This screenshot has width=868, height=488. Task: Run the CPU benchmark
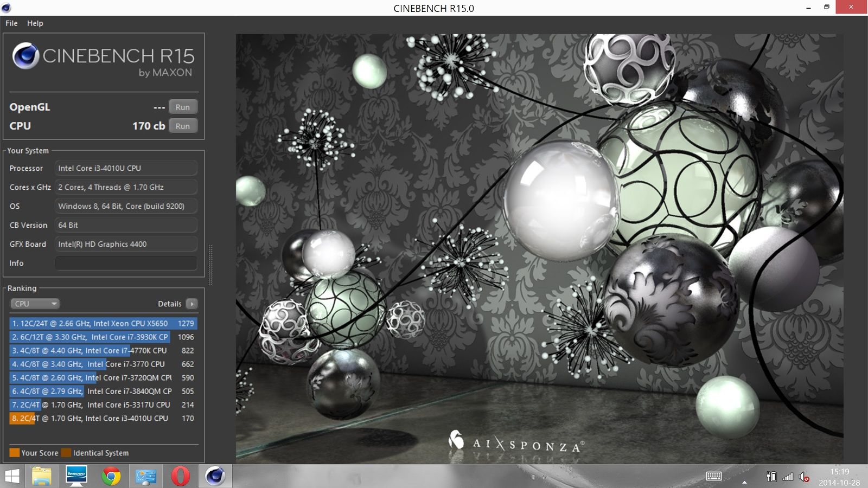pyautogui.click(x=183, y=126)
